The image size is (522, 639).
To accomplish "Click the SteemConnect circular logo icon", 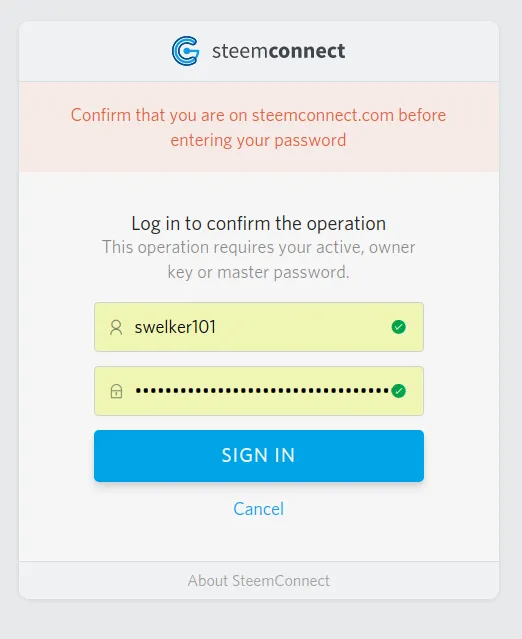I will click(185, 51).
